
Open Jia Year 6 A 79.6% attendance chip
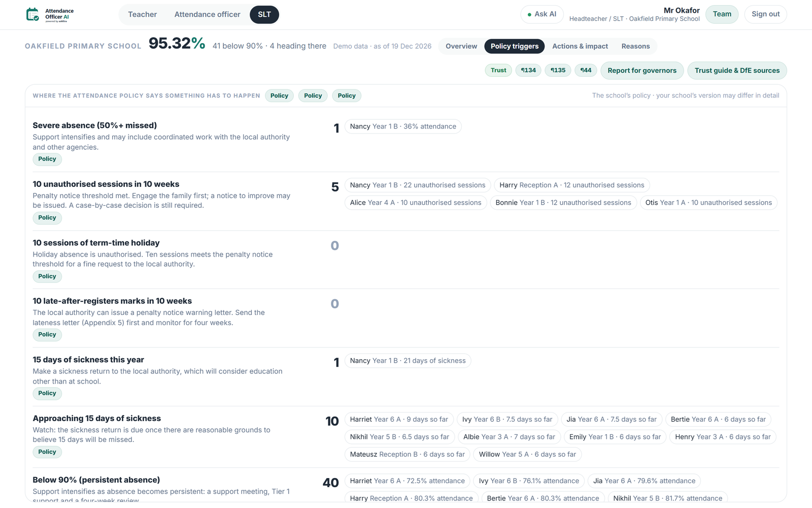tap(645, 481)
